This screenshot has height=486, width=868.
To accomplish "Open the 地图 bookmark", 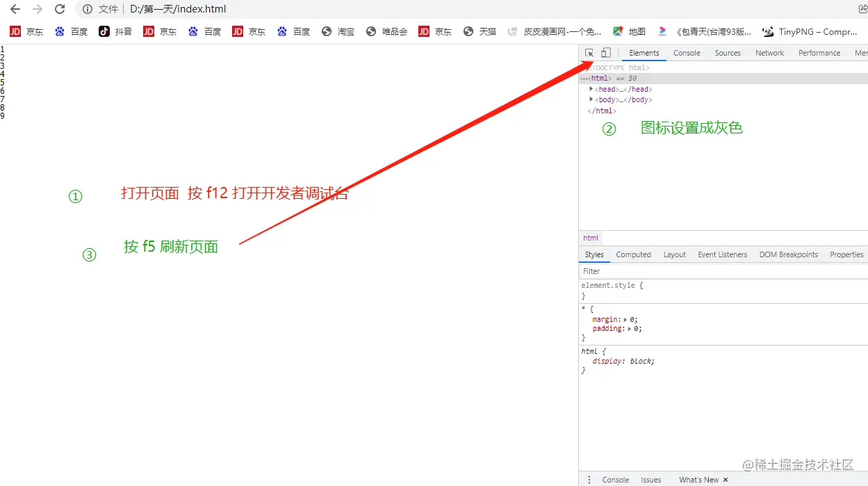I will (x=629, y=31).
